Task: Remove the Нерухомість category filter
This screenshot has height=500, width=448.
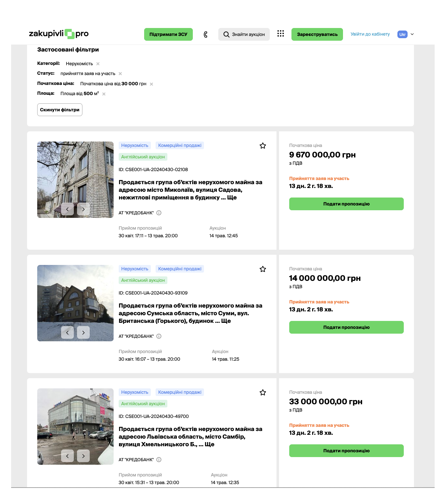Action: tap(98, 64)
